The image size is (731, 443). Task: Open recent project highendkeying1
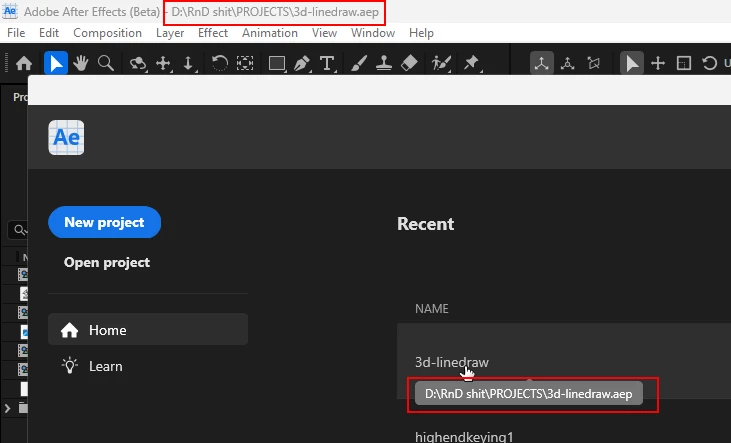tap(464, 436)
